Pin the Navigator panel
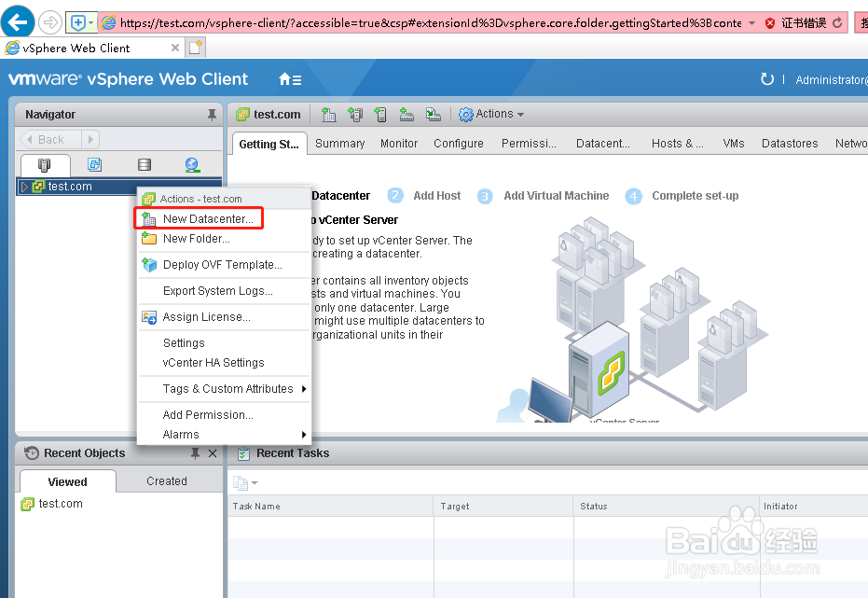The height and width of the screenshot is (598, 868). [x=212, y=115]
